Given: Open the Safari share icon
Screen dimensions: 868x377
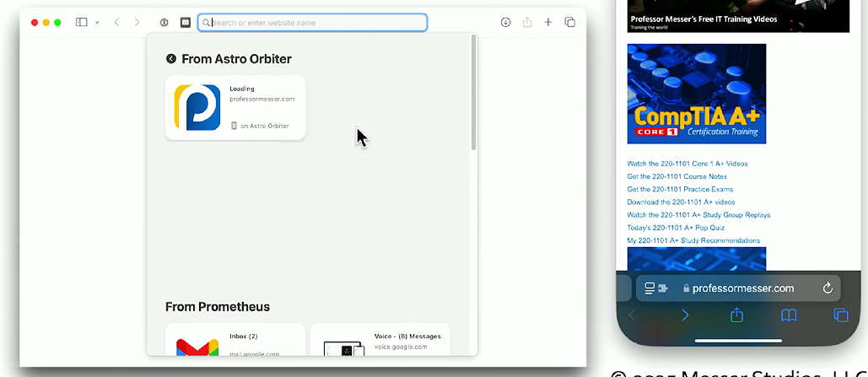Looking at the screenshot, I should 527,22.
